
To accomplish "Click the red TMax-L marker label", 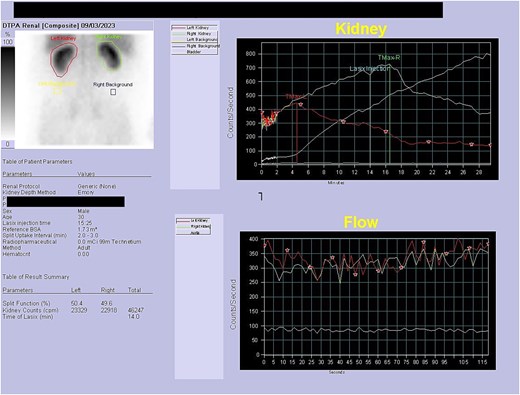I will click(x=295, y=97).
